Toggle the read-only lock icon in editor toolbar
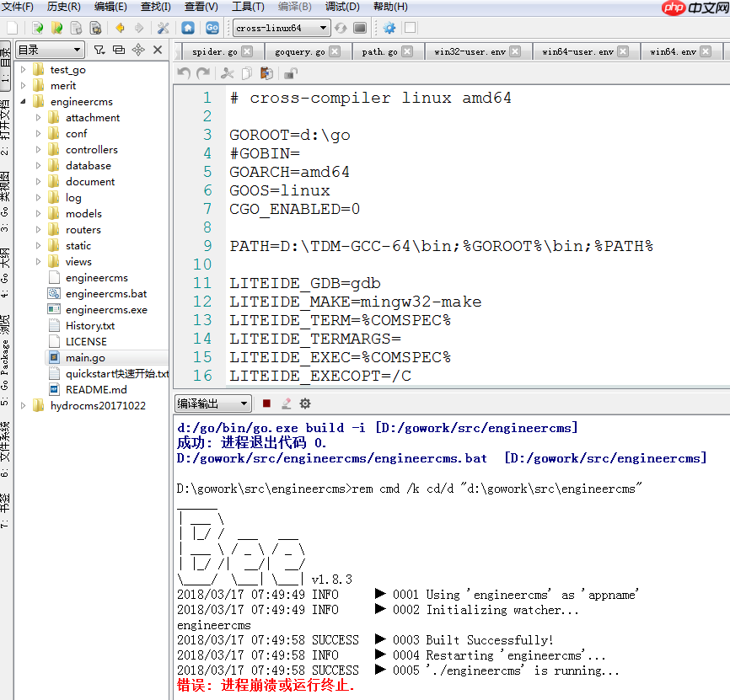 click(x=291, y=72)
